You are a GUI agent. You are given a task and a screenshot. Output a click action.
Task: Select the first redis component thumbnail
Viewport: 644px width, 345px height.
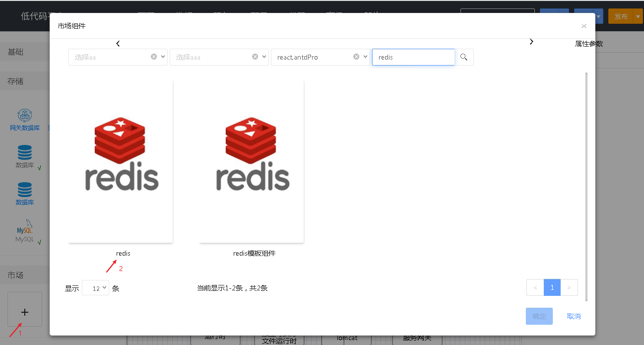pyautogui.click(x=121, y=161)
